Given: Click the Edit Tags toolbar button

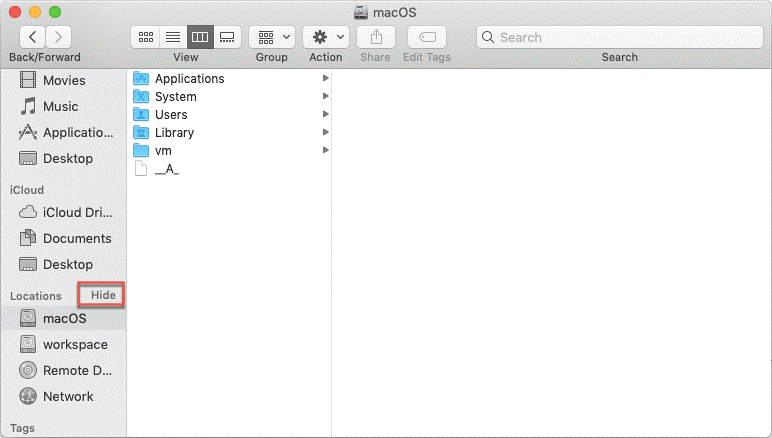Looking at the screenshot, I should (x=427, y=37).
